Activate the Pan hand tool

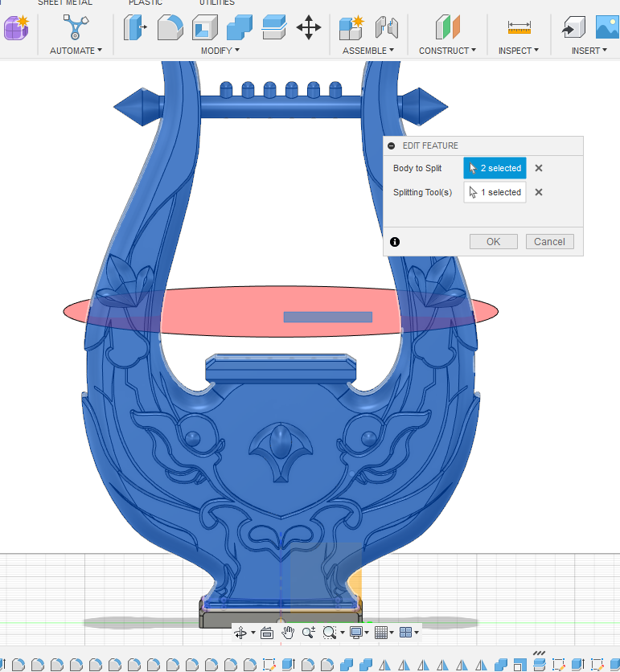click(x=288, y=633)
